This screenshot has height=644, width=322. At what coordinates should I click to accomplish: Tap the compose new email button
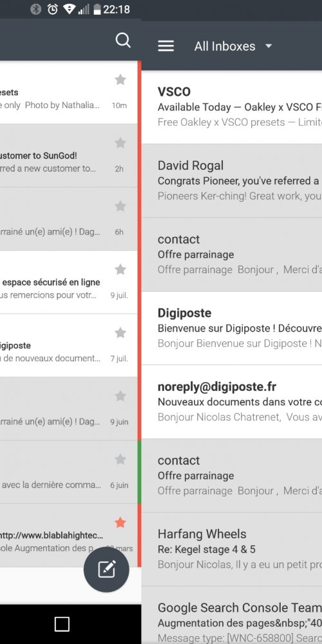coord(106,570)
